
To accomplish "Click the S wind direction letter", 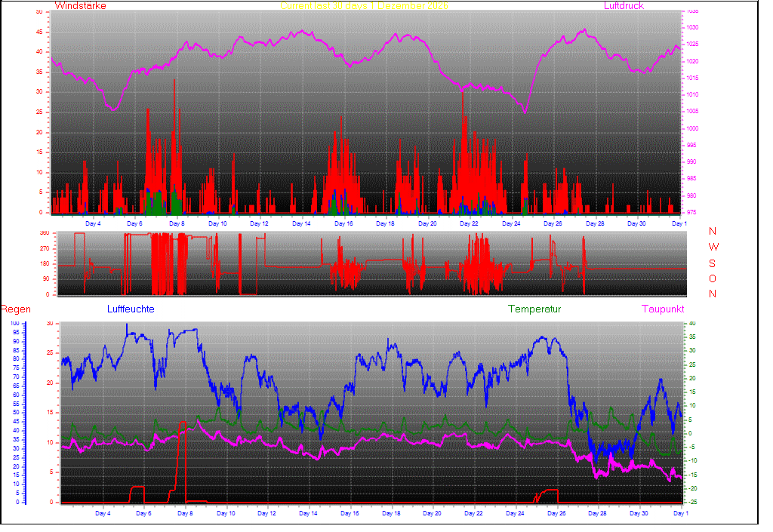I will [713, 263].
